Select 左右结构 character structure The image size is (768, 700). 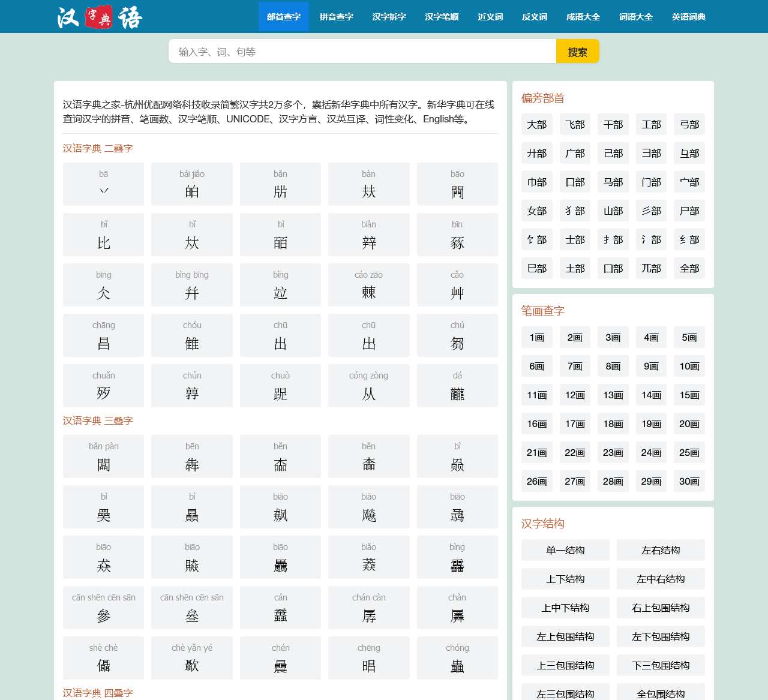coord(660,550)
